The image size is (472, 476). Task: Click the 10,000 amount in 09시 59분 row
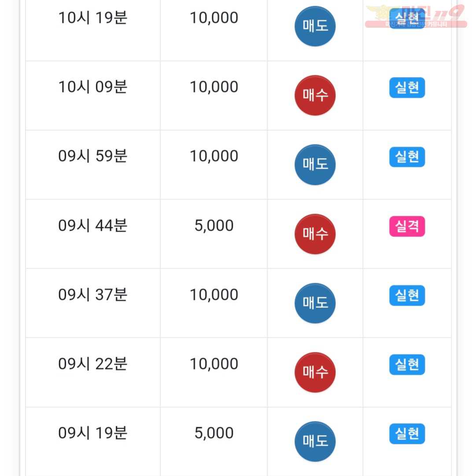click(214, 156)
